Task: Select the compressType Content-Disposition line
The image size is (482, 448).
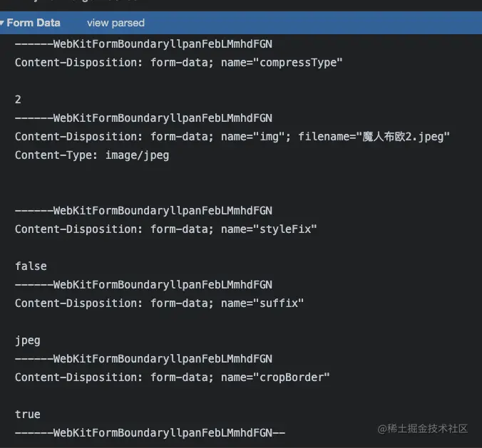Action: point(178,63)
